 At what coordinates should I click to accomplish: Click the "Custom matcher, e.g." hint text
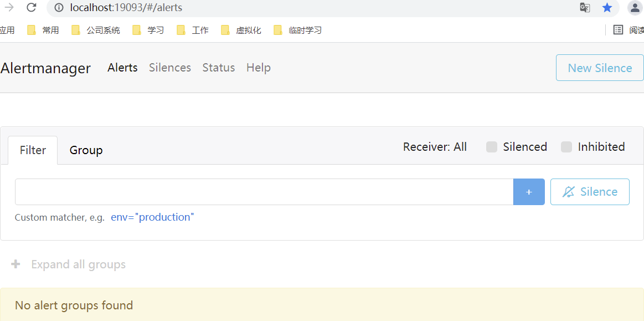[60, 217]
